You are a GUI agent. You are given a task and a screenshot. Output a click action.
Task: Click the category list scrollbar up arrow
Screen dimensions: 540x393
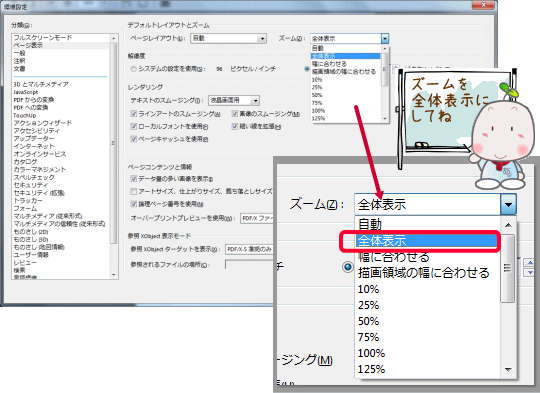[114, 38]
